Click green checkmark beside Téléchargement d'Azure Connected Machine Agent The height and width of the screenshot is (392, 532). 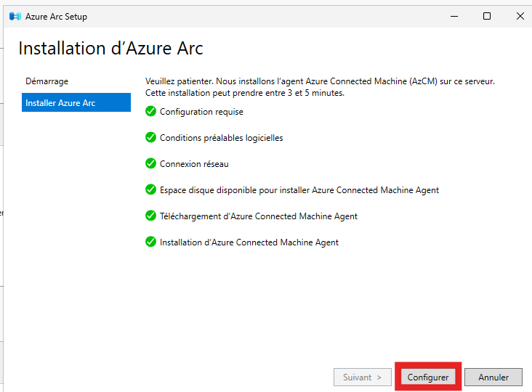150,216
